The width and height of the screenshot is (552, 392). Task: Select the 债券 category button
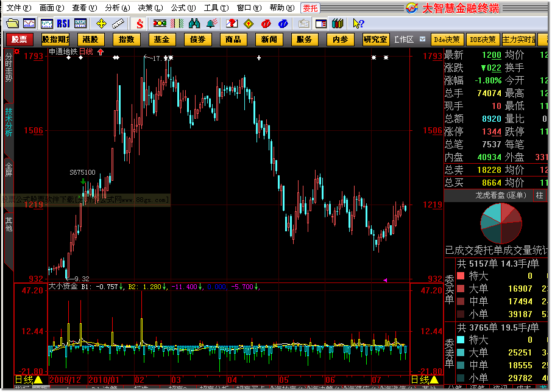point(198,40)
